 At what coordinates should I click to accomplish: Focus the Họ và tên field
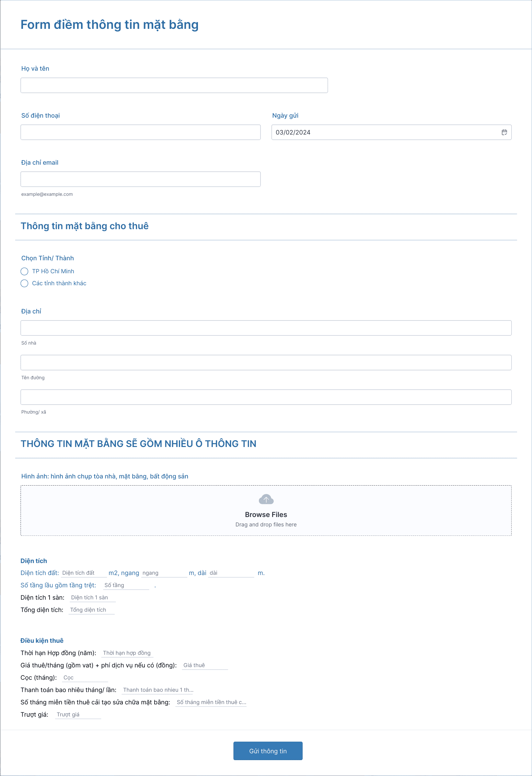tap(174, 86)
